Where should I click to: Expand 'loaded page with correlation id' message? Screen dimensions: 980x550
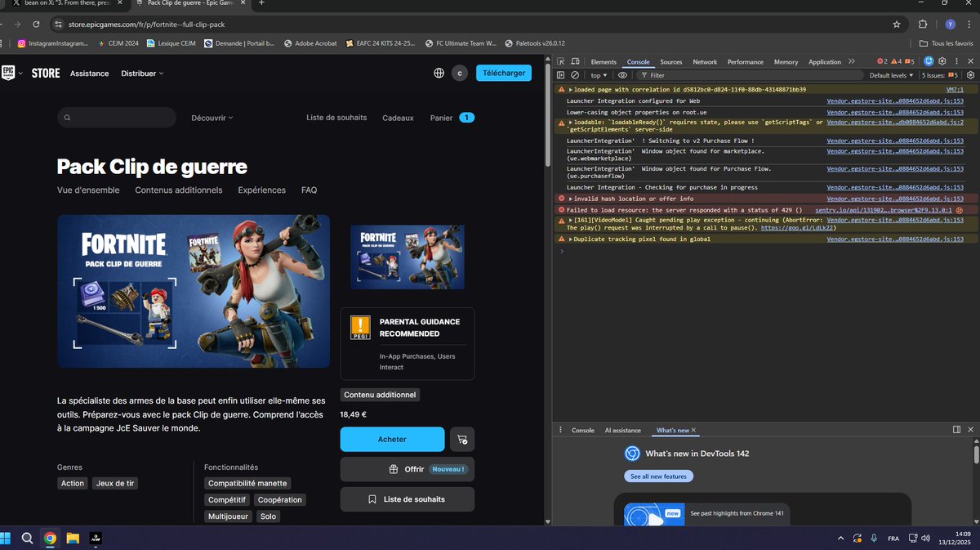click(x=571, y=90)
